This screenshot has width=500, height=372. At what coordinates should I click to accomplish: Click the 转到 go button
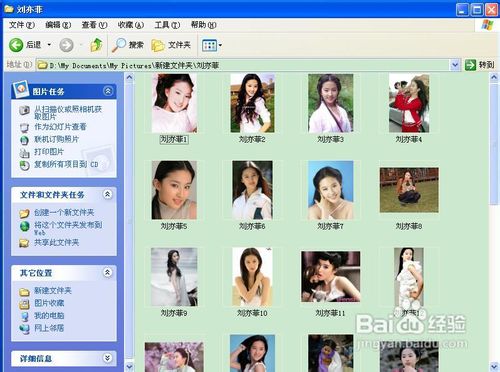point(479,65)
